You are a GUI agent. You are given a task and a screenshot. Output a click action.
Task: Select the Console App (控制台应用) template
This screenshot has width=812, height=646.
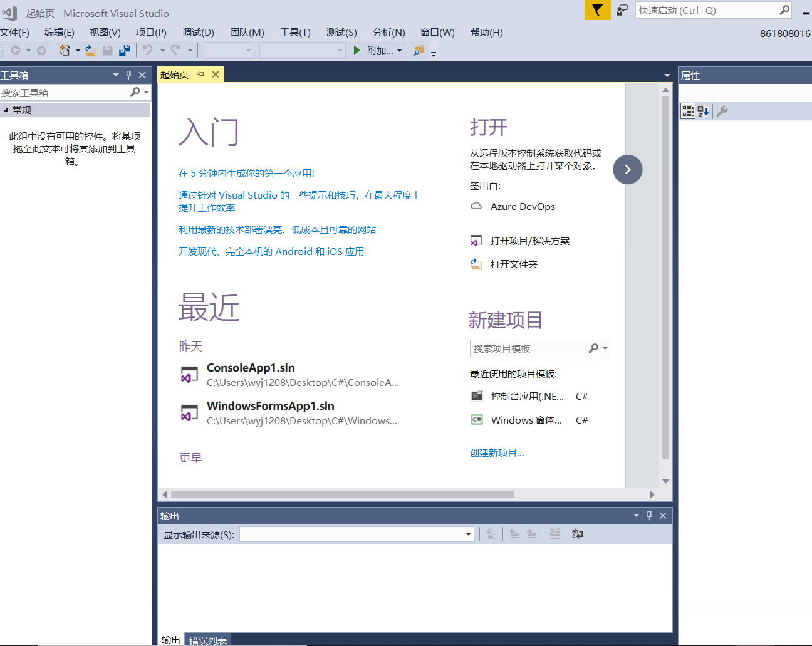[x=529, y=396]
